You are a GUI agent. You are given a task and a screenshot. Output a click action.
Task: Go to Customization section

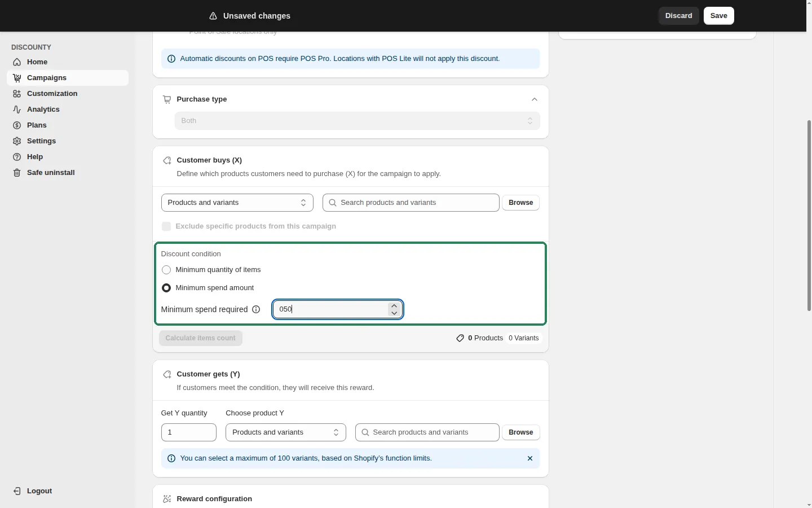coord(68,94)
